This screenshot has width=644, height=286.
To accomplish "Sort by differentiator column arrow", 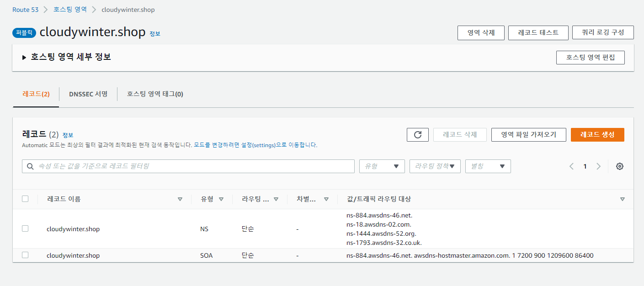I will (x=326, y=199).
